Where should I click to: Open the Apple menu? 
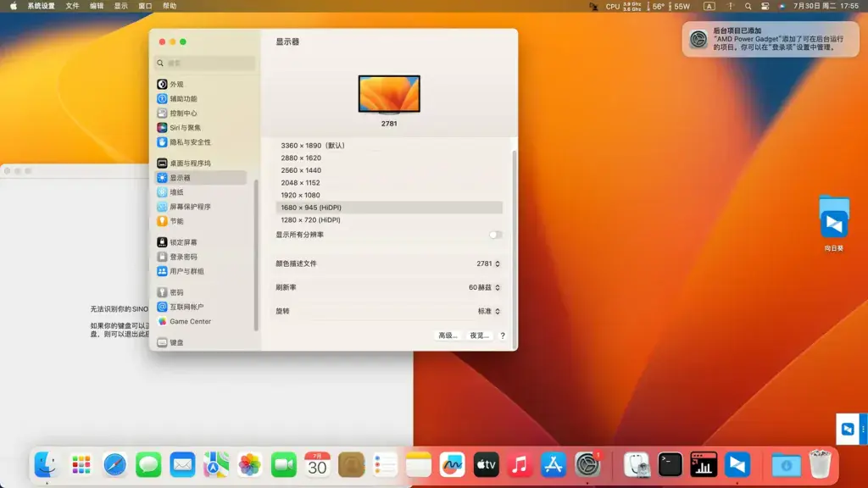tap(14, 6)
